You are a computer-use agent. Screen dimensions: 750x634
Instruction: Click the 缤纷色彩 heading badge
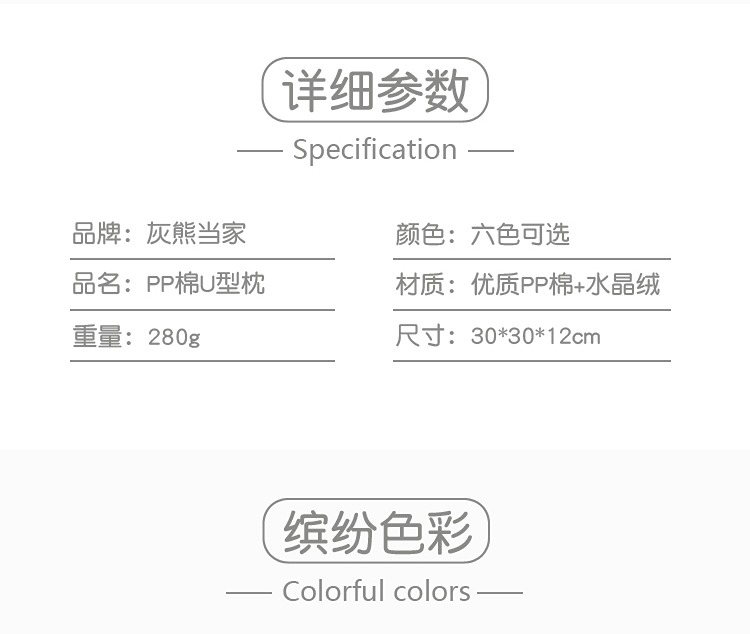[x=376, y=531]
